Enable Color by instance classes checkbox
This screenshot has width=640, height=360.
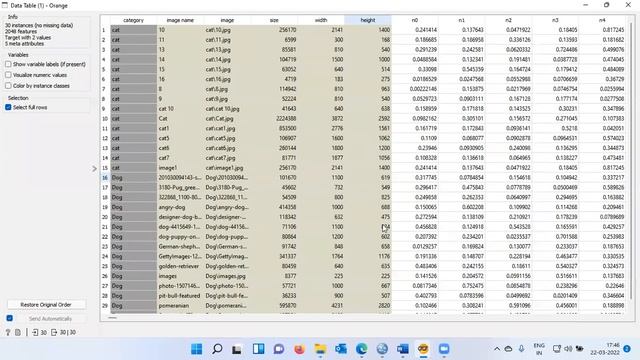click(x=8, y=86)
